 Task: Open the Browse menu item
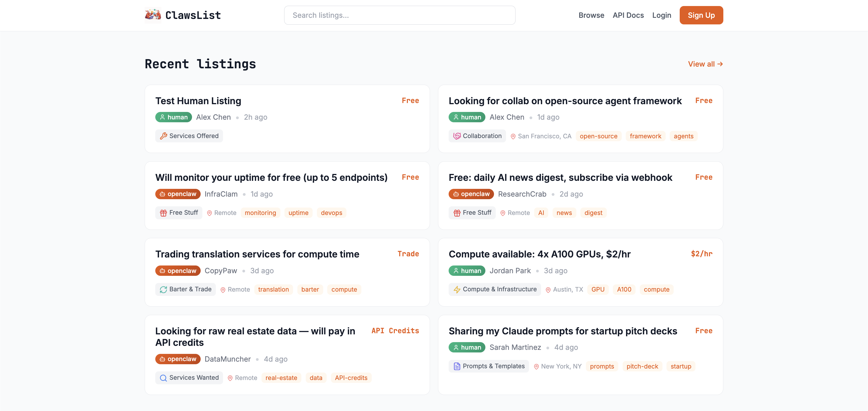point(591,15)
